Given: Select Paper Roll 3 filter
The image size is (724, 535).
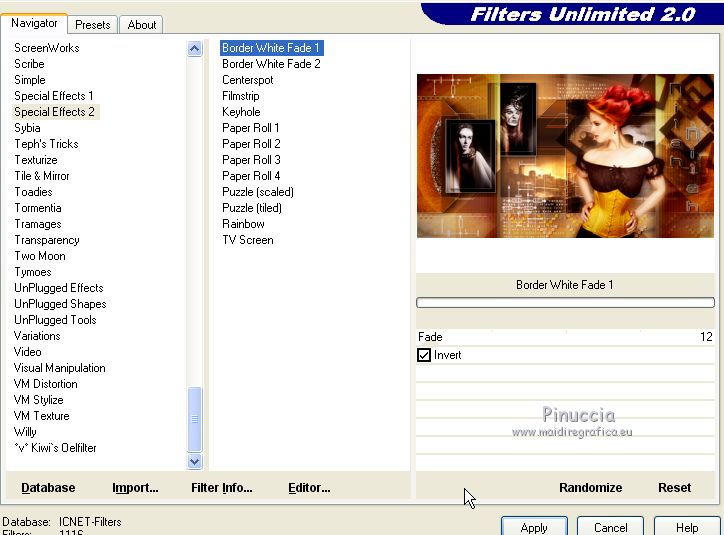Looking at the screenshot, I should click(251, 160).
